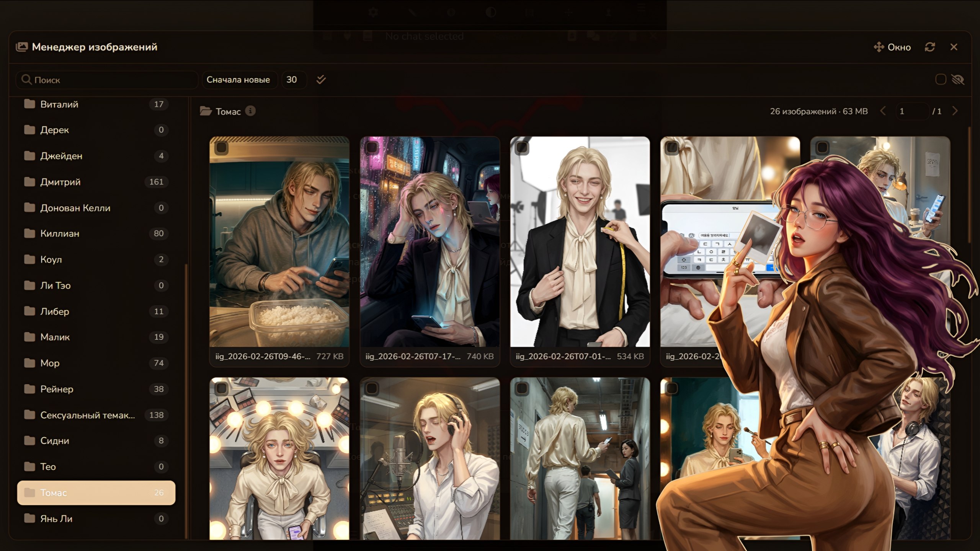Click the search magnifier icon
This screenshot has width=980, height=551.
click(26, 80)
